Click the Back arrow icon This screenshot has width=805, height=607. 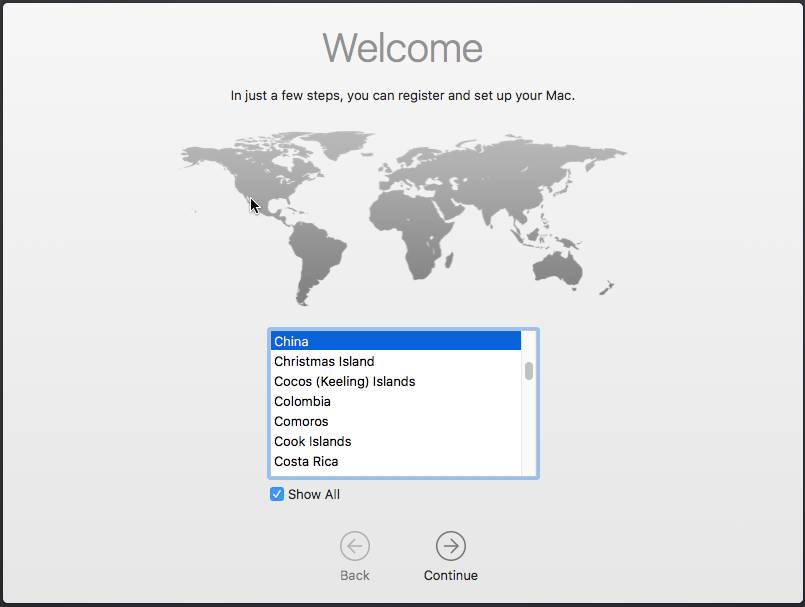point(355,546)
